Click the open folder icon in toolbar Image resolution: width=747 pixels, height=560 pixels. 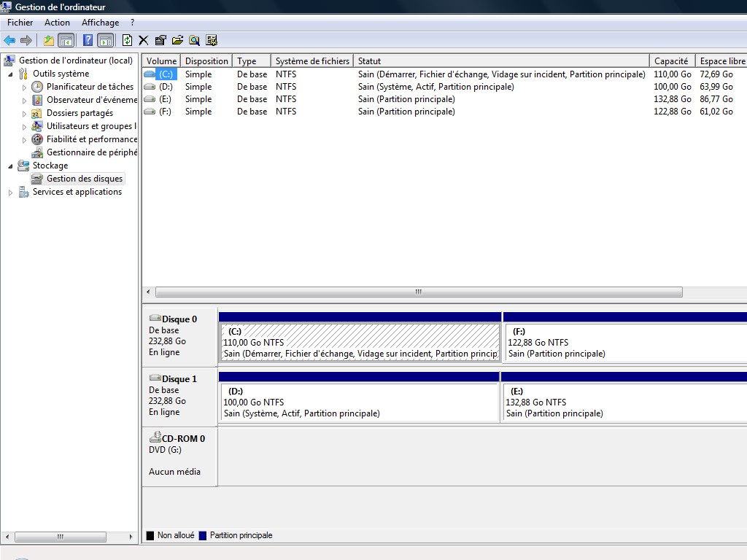pyautogui.click(x=177, y=40)
